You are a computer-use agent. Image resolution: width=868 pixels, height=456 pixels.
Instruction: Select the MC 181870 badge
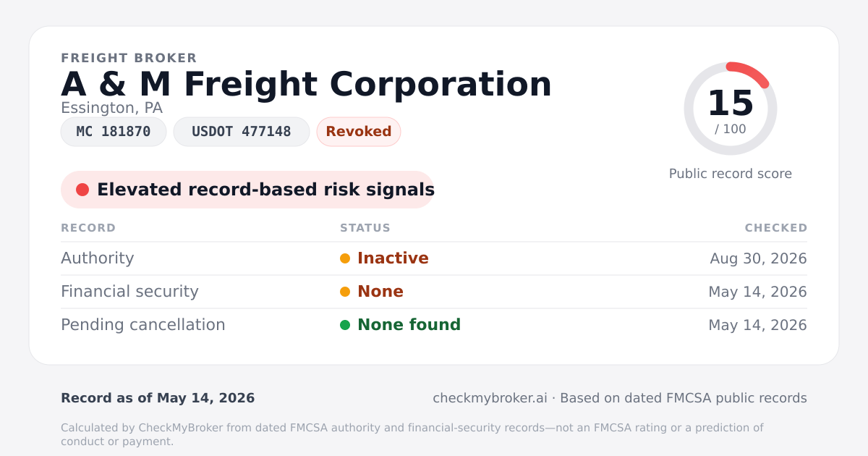point(114,132)
